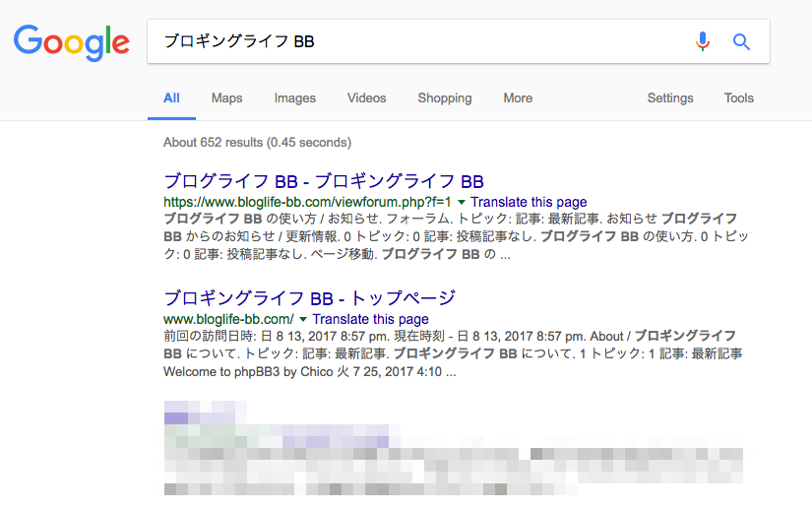Screen dimensions: 812x509
Task: Start voice search with microphone icon
Action: 702,41
